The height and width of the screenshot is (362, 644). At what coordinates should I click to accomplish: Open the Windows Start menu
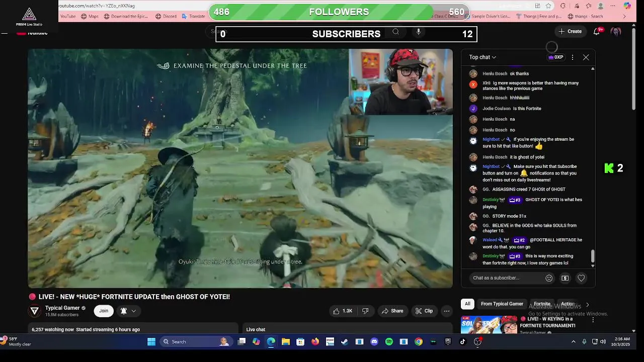point(151,342)
